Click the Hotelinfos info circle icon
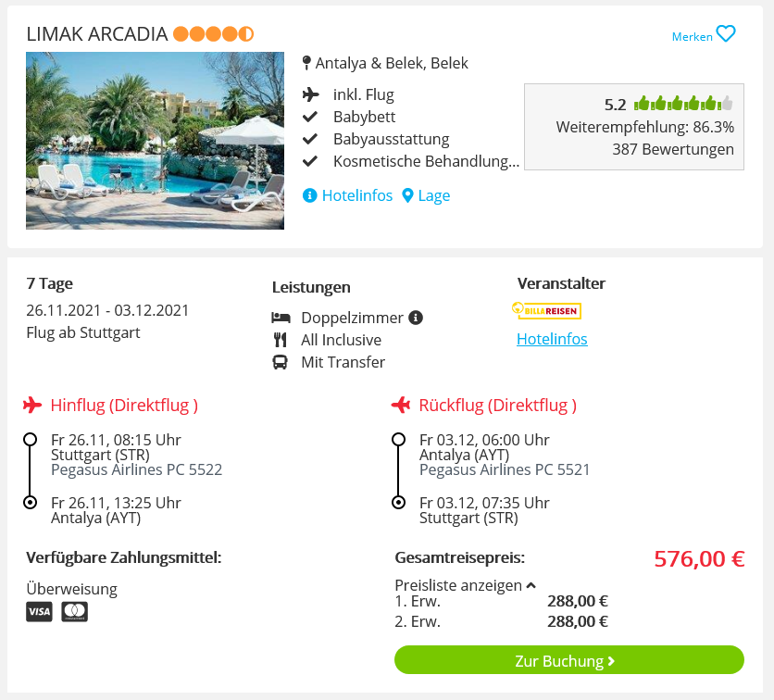774x700 pixels. click(309, 195)
